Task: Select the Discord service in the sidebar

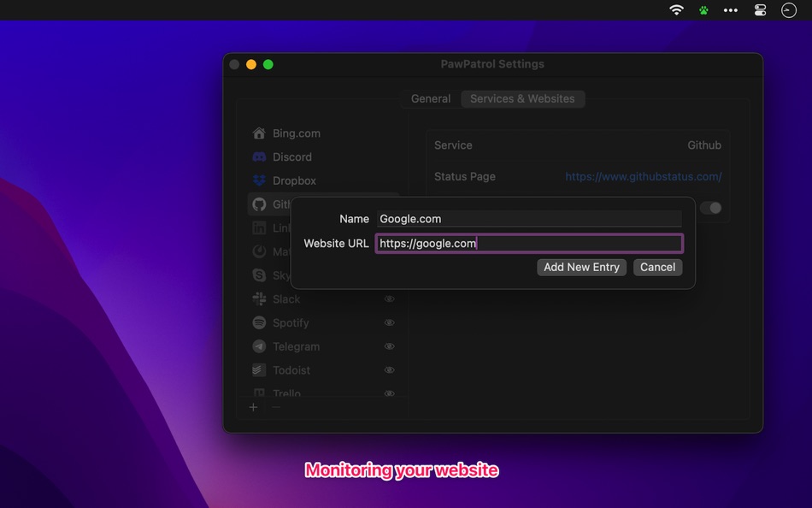Action: click(291, 157)
